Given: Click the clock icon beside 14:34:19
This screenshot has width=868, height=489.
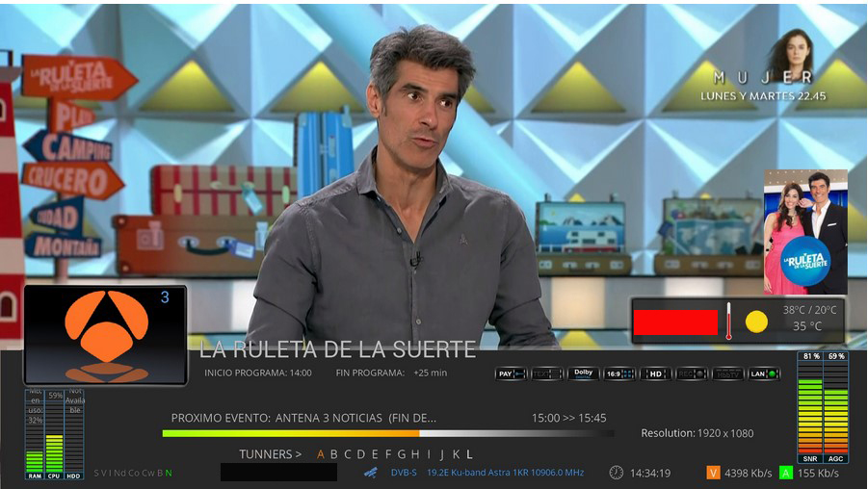Looking at the screenshot, I should (617, 473).
